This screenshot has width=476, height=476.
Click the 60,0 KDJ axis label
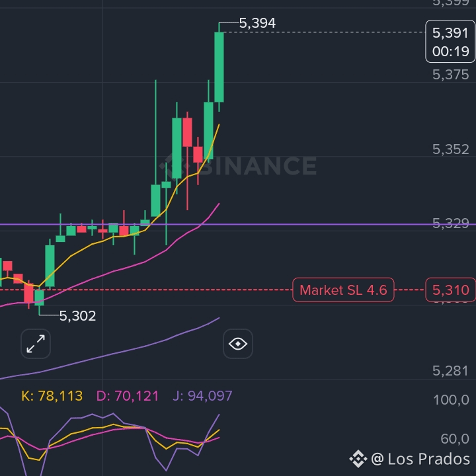(x=455, y=439)
